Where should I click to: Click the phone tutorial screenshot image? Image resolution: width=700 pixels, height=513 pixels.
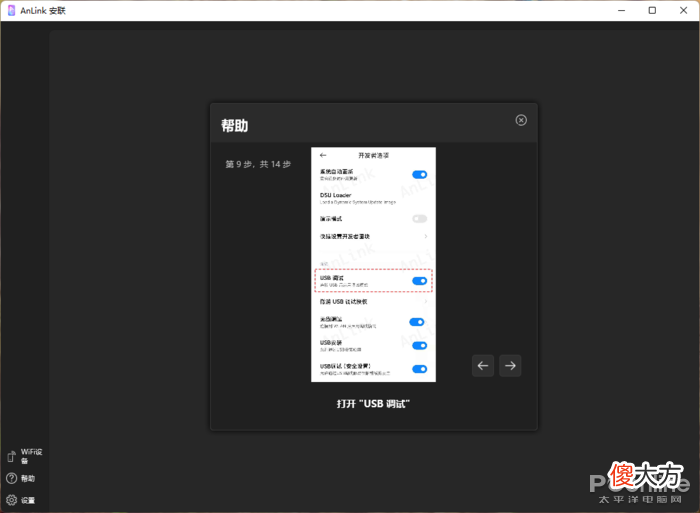(x=373, y=264)
